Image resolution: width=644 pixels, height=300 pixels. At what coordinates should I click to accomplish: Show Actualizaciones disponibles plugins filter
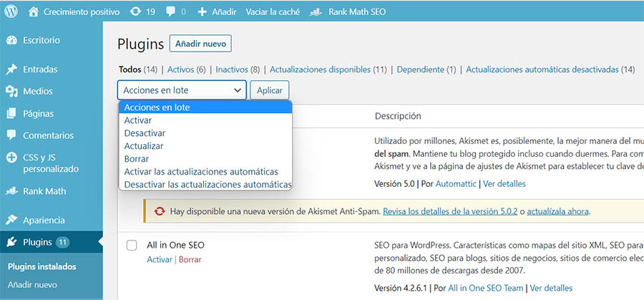click(320, 69)
